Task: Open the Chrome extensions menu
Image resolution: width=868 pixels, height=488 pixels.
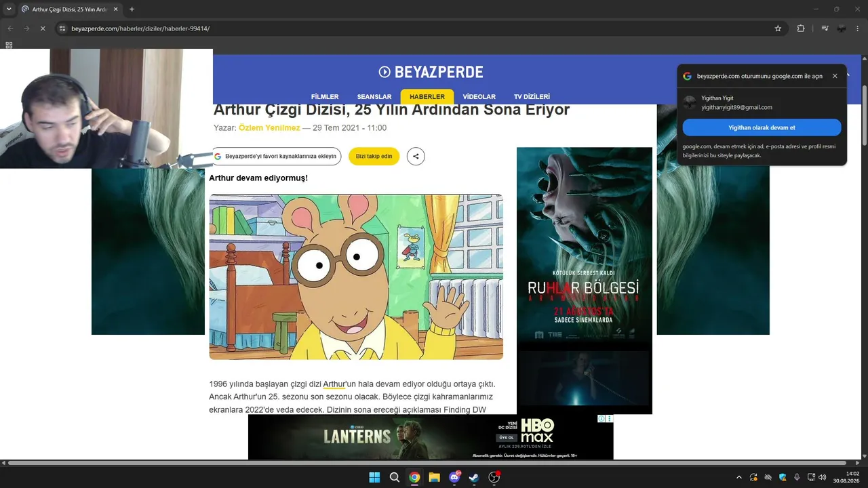Action: [801, 28]
